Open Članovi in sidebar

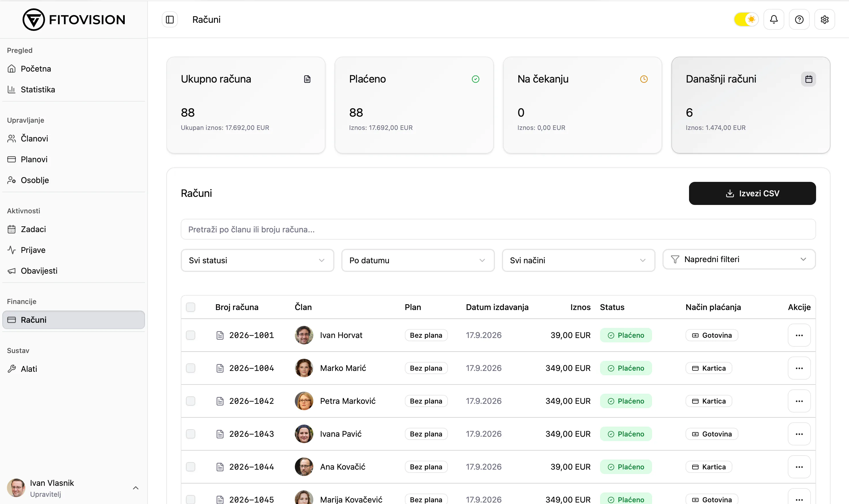click(x=73, y=139)
